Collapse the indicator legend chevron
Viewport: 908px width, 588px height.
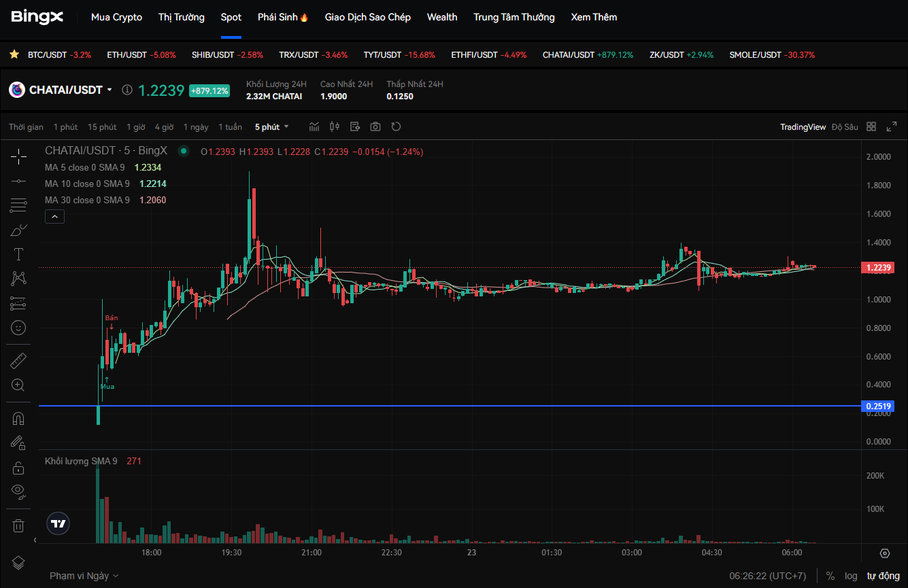pos(55,217)
